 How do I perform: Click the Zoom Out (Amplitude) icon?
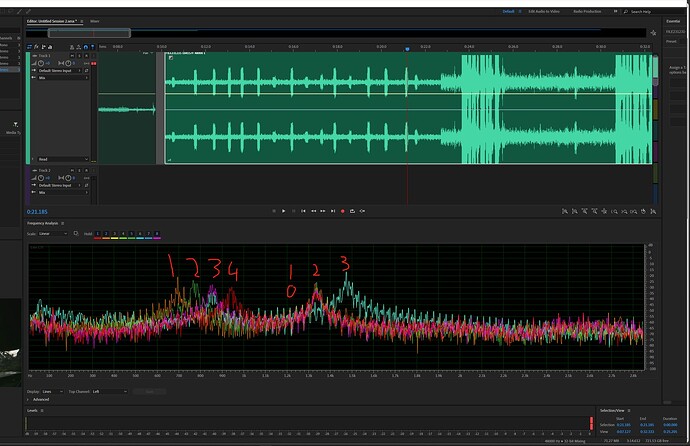(574, 212)
